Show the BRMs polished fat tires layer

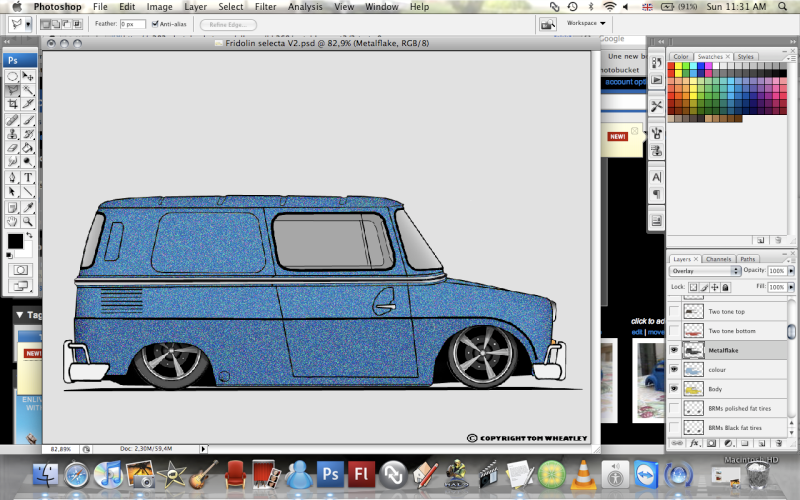pyautogui.click(x=674, y=408)
